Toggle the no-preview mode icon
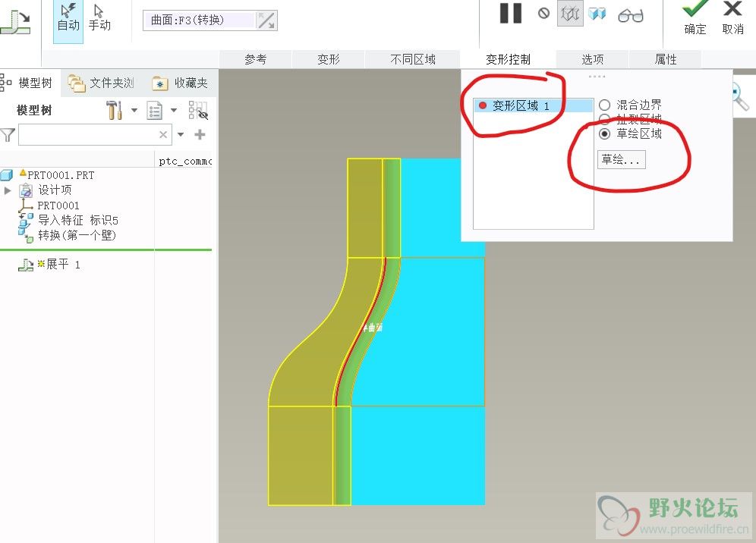The height and width of the screenshot is (543, 756). 543,14
